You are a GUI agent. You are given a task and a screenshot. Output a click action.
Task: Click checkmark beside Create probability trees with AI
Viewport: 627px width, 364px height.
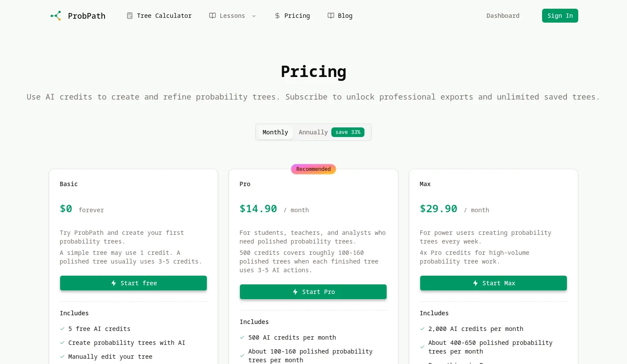(62, 343)
